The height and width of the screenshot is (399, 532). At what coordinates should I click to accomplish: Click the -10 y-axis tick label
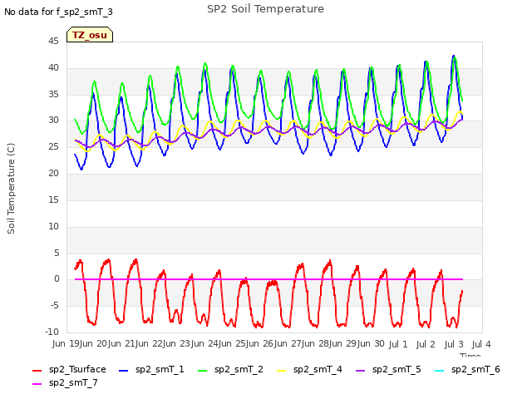(x=52, y=332)
